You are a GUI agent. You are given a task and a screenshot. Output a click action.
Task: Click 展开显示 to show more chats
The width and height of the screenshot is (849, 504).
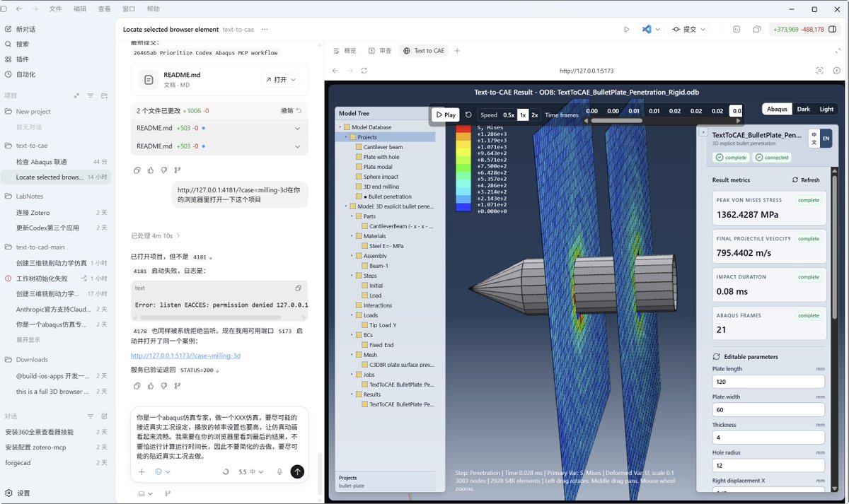(29, 340)
